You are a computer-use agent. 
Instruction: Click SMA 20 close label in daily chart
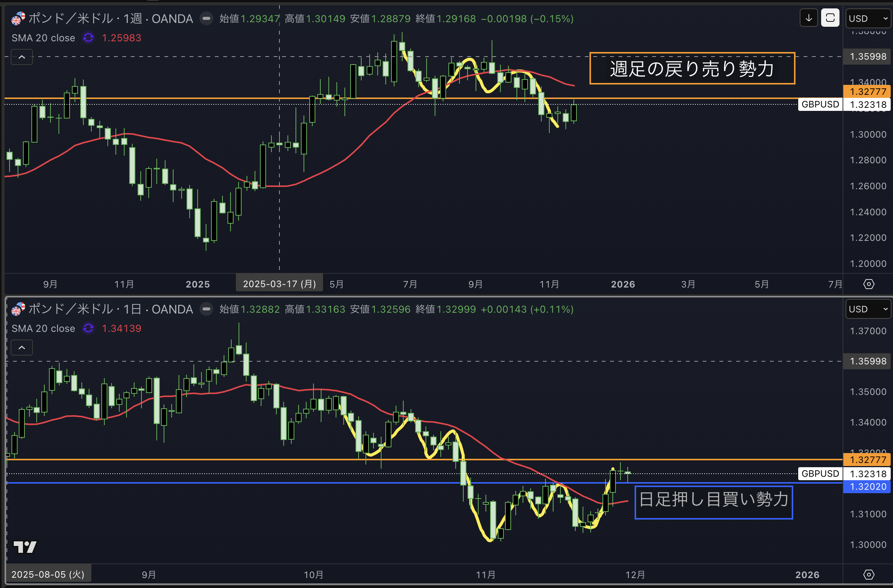coord(43,328)
